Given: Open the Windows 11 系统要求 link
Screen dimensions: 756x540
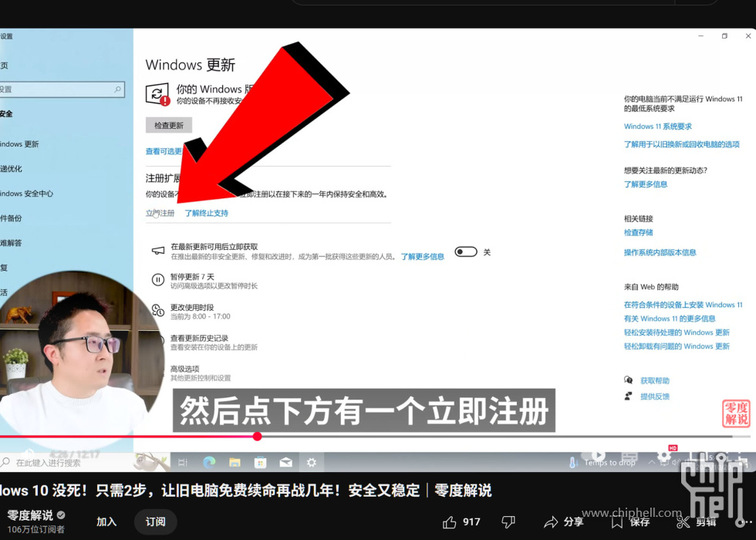Looking at the screenshot, I should pyautogui.click(x=657, y=127).
